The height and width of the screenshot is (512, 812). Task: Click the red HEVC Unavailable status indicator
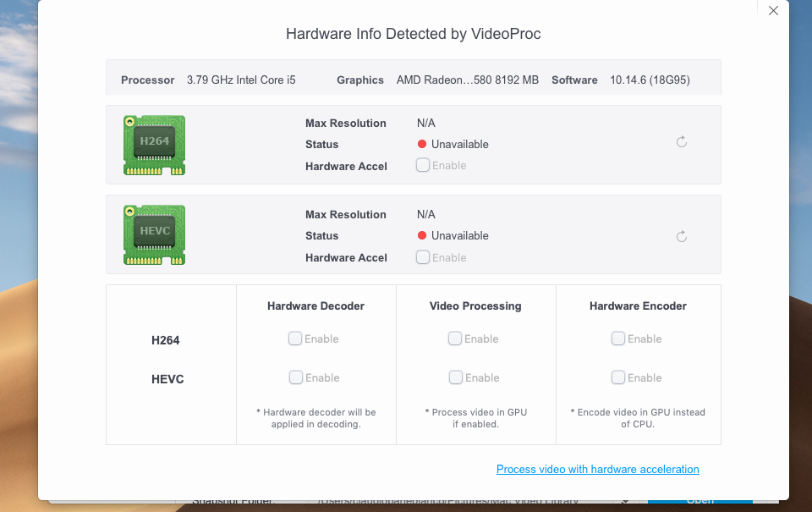point(421,235)
